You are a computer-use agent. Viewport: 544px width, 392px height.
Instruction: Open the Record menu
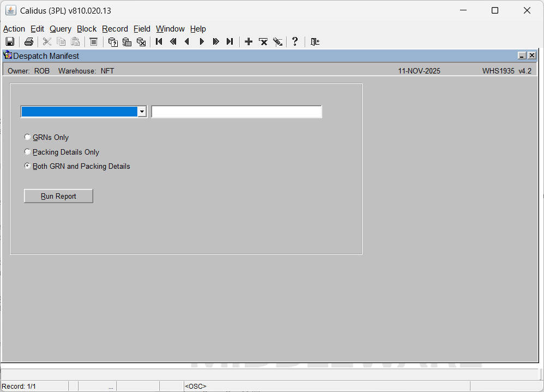point(115,29)
